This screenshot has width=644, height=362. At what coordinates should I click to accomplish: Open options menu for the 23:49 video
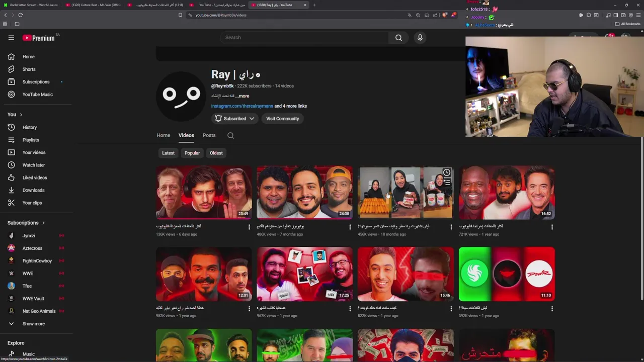pyautogui.click(x=249, y=227)
